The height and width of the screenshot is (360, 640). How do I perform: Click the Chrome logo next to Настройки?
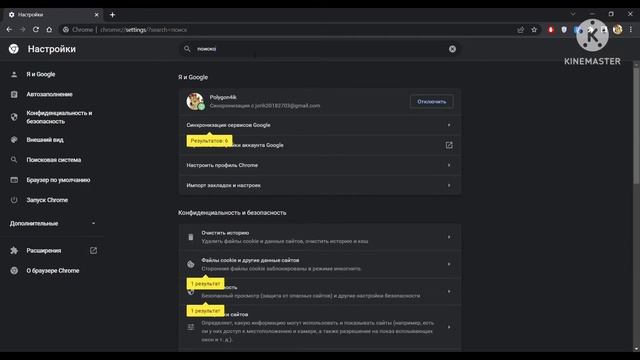pos(13,49)
